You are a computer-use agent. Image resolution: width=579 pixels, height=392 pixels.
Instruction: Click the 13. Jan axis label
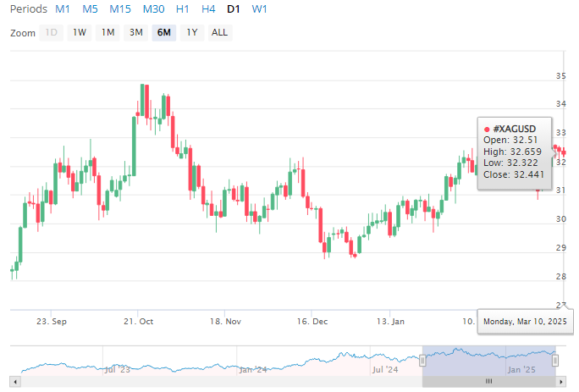pyautogui.click(x=390, y=322)
